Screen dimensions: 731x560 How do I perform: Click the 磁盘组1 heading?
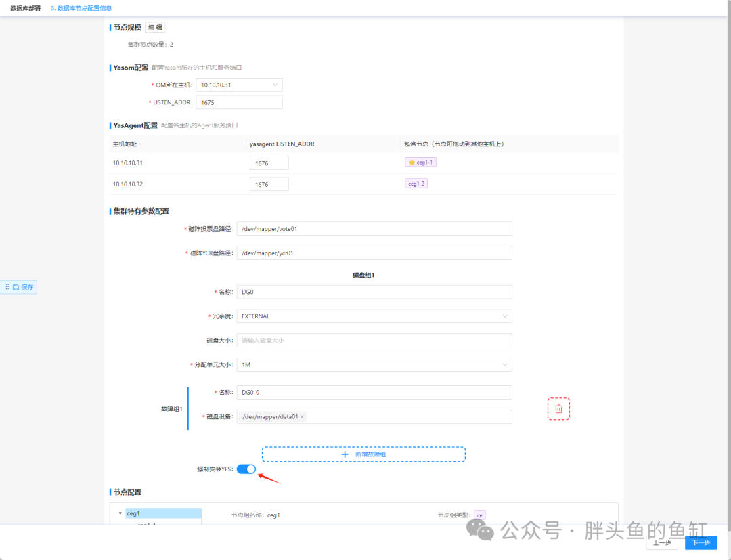point(363,275)
